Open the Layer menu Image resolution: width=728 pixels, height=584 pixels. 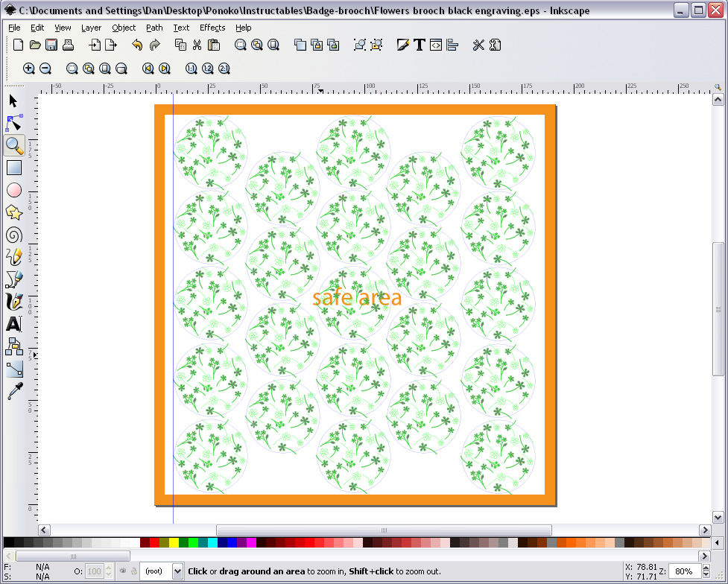tap(91, 28)
